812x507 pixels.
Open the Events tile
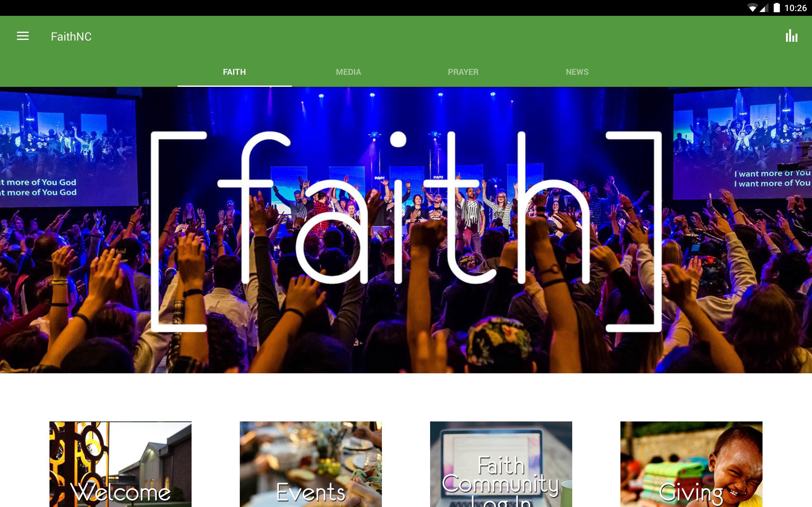click(x=311, y=464)
